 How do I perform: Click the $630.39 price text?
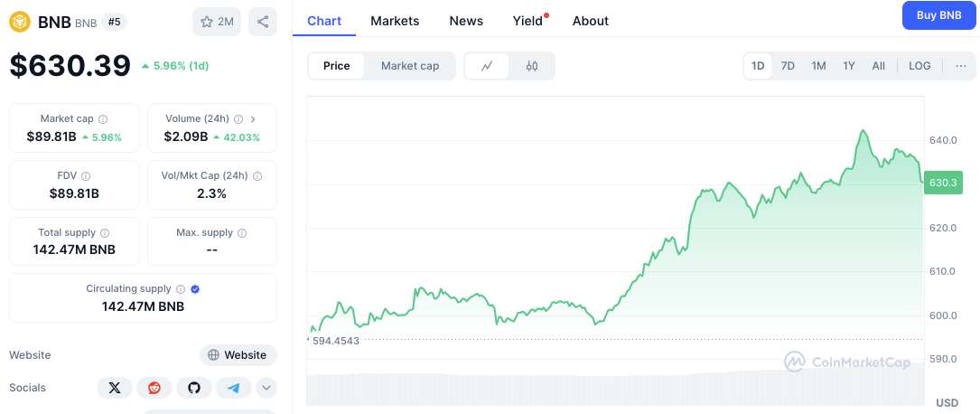coord(70,66)
